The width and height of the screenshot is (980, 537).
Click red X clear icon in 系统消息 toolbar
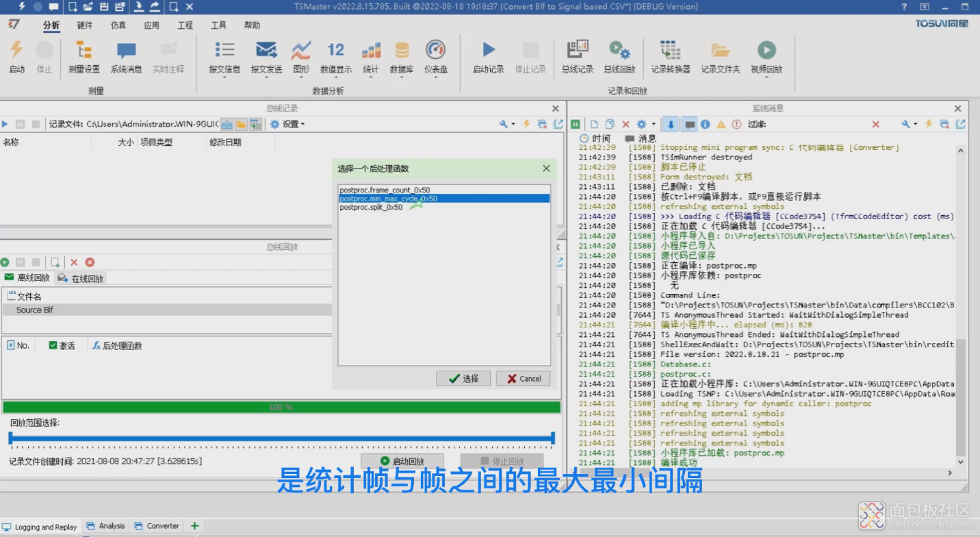(626, 124)
